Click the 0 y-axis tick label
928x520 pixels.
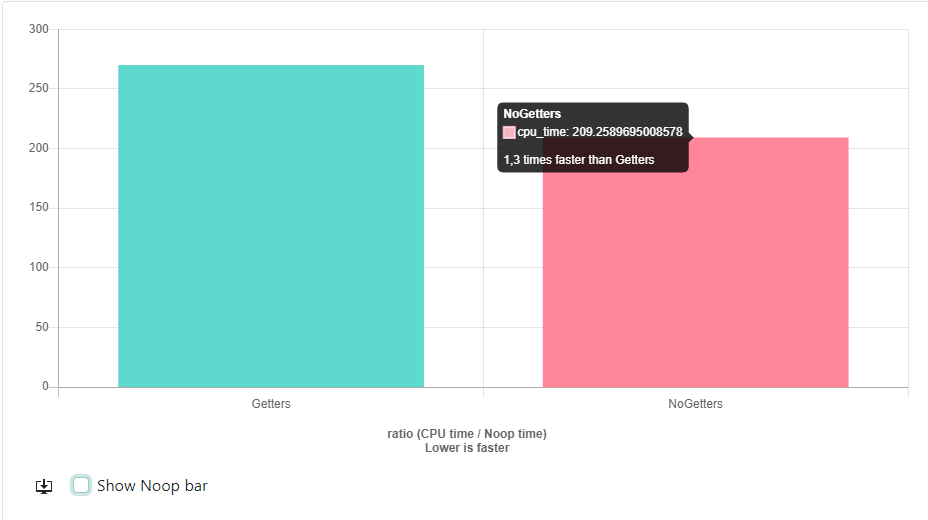45,386
